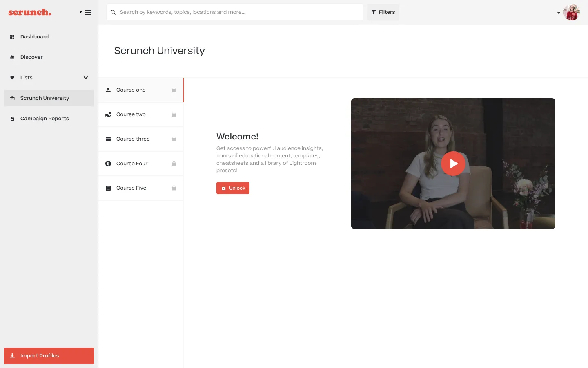Select the Course Four tab

click(141, 164)
